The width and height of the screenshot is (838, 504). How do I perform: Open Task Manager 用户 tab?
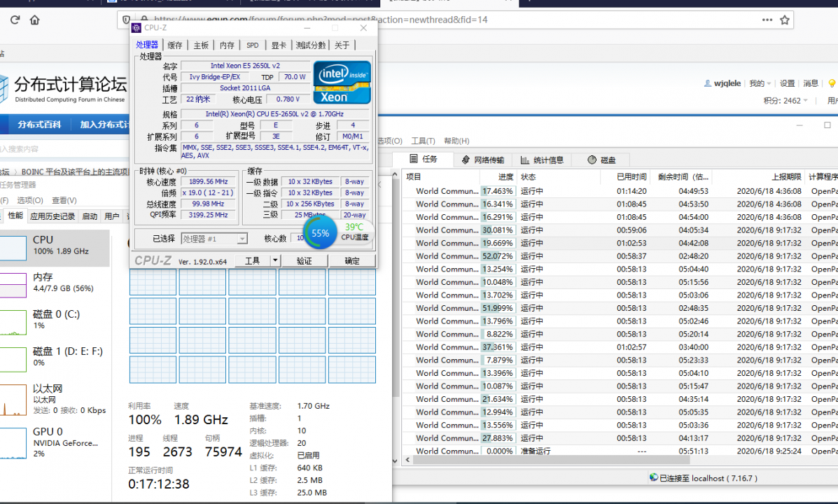[112, 216]
